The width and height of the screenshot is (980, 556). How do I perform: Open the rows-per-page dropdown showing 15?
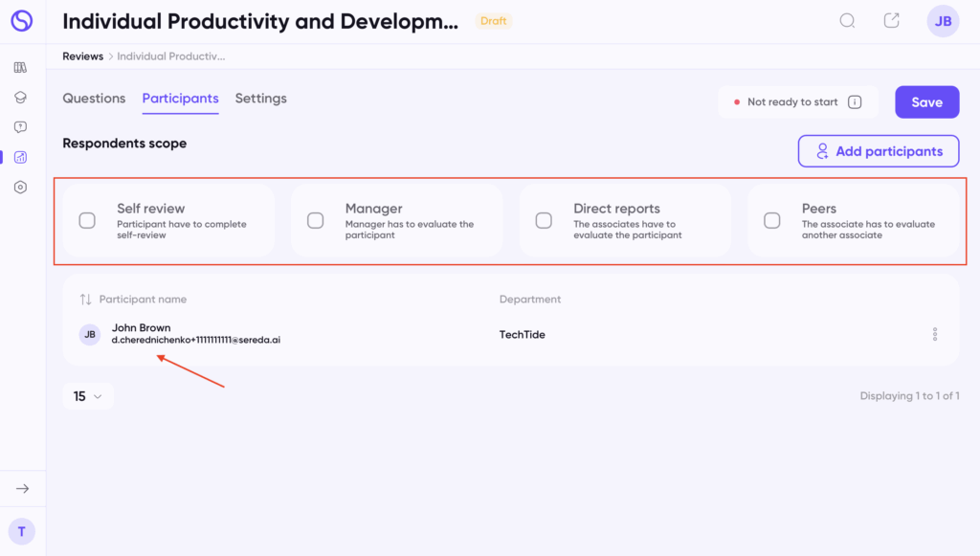click(x=88, y=396)
